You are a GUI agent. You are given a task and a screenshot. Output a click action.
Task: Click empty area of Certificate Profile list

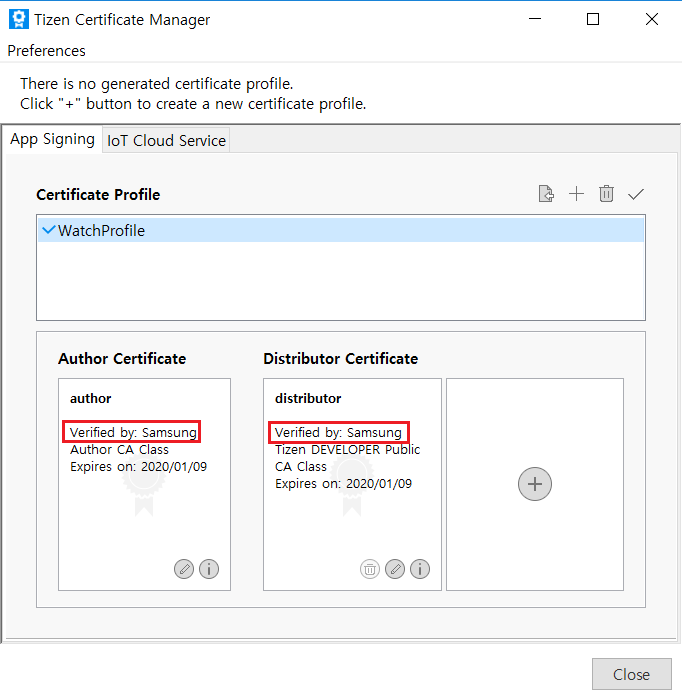pyautogui.click(x=340, y=285)
